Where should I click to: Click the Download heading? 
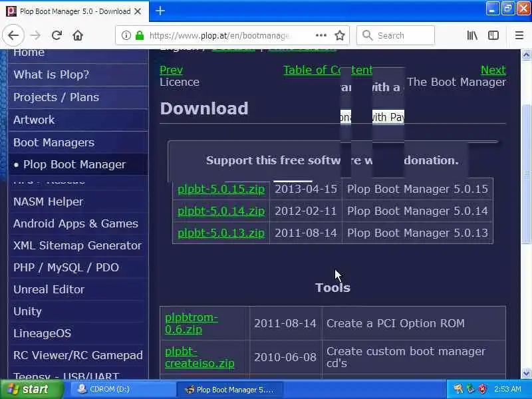coord(204,108)
